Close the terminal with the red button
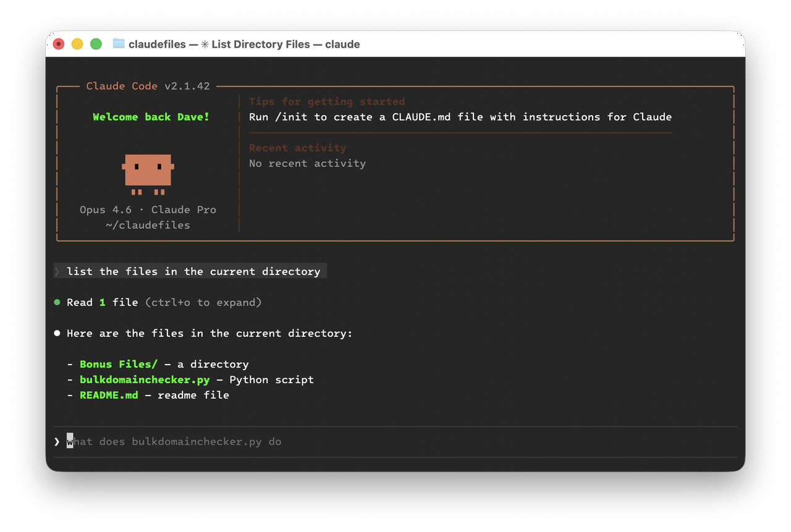The height and width of the screenshot is (532, 791). [59, 44]
